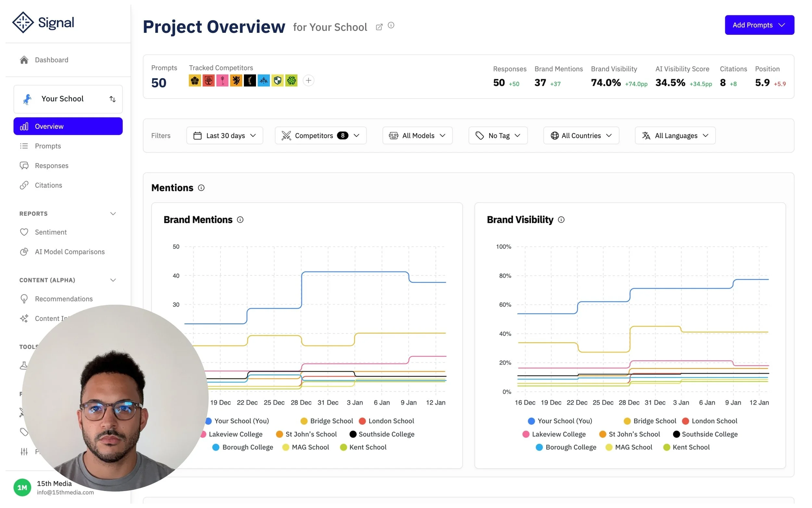Open the Last 30 days date filter

pyautogui.click(x=224, y=136)
